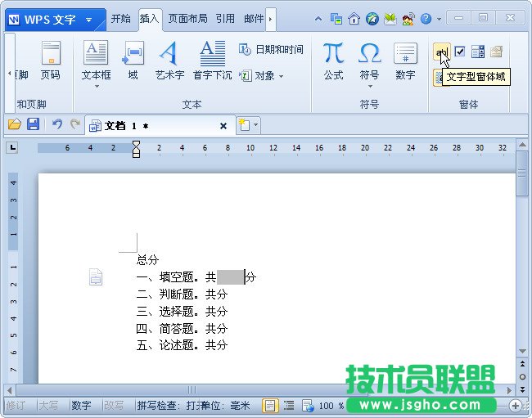
Task: Insert drop-down form field icon
Action: click(x=478, y=52)
